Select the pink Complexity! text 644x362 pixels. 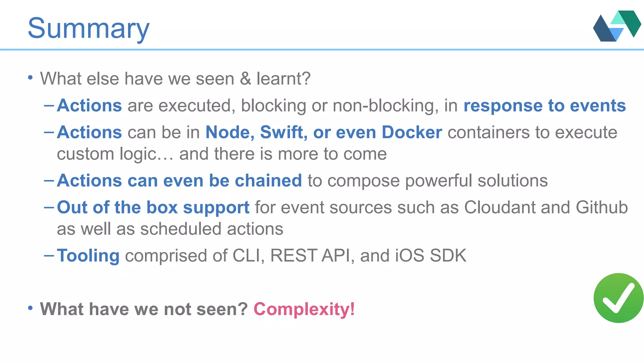304,309
